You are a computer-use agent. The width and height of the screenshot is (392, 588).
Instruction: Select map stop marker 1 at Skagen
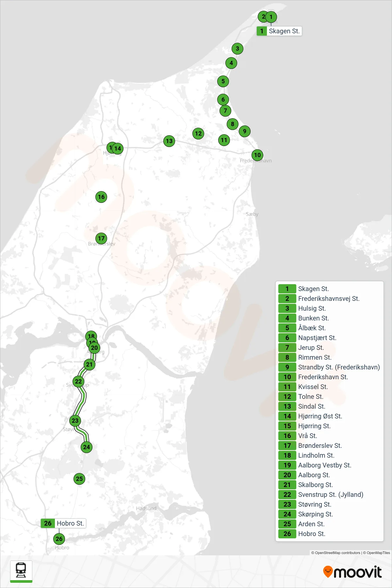click(271, 17)
